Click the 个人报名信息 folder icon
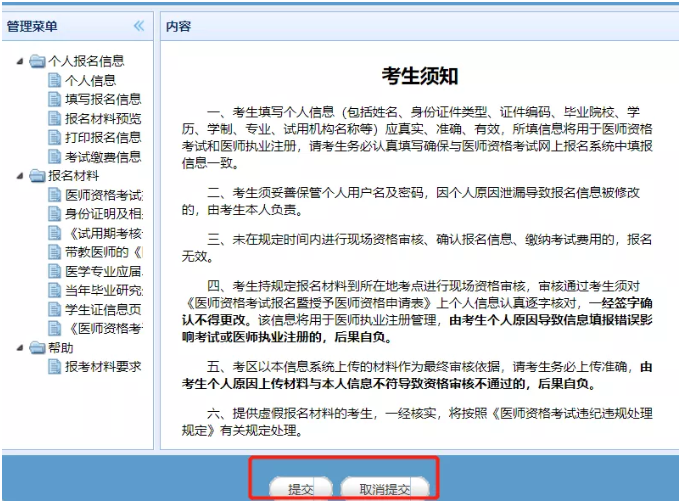The height and width of the screenshot is (503, 681). [x=38, y=61]
